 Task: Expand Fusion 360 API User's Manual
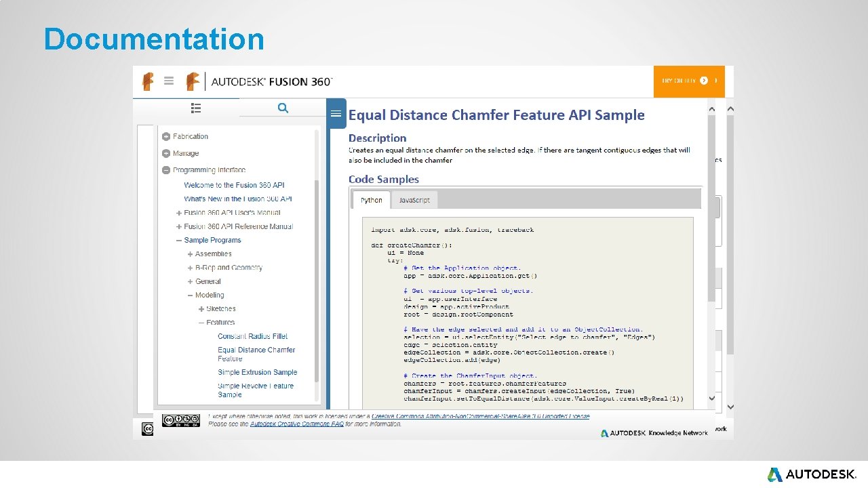(179, 213)
